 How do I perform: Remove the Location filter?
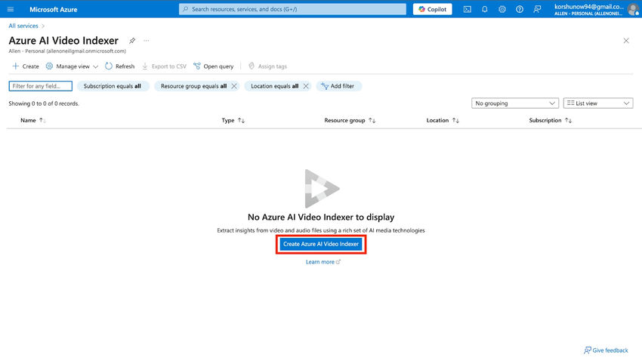click(306, 86)
